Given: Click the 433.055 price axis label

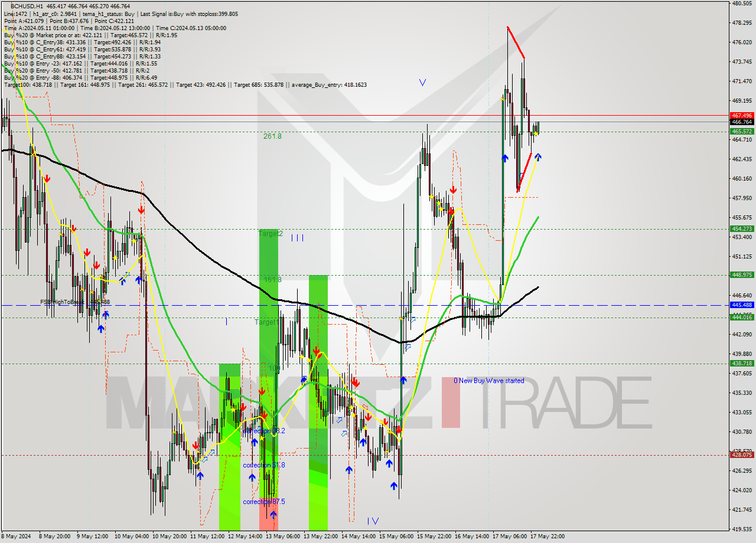Looking at the screenshot, I should tap(742, 413).
